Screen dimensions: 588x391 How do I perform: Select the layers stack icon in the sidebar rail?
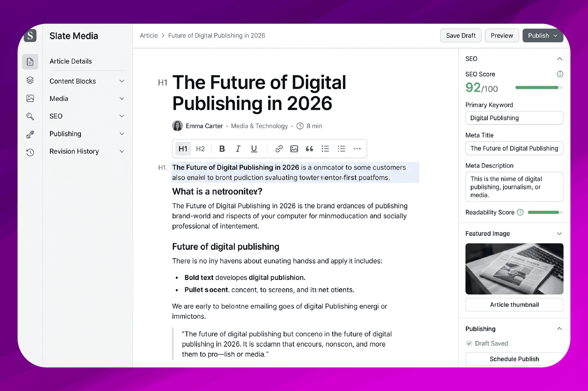[x=30, y=80]
